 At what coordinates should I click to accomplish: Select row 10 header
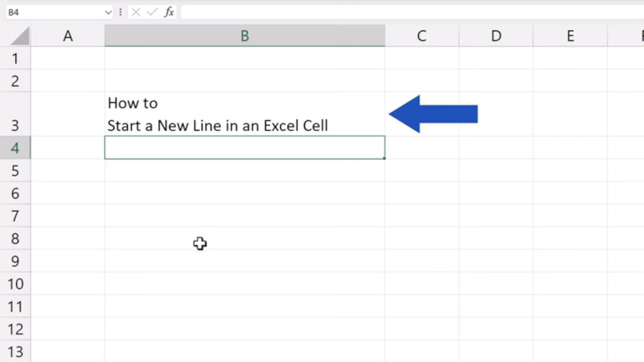15,284
